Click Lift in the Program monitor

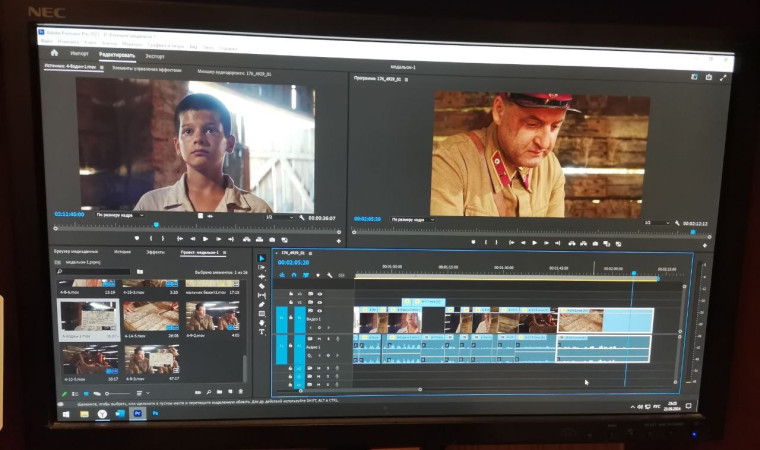[571, 243]
